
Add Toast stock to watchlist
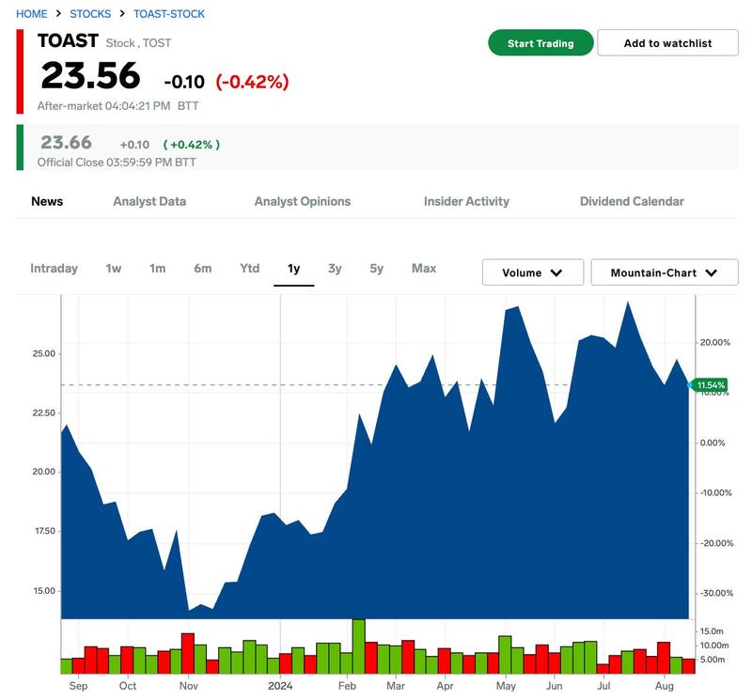[667, 43]
